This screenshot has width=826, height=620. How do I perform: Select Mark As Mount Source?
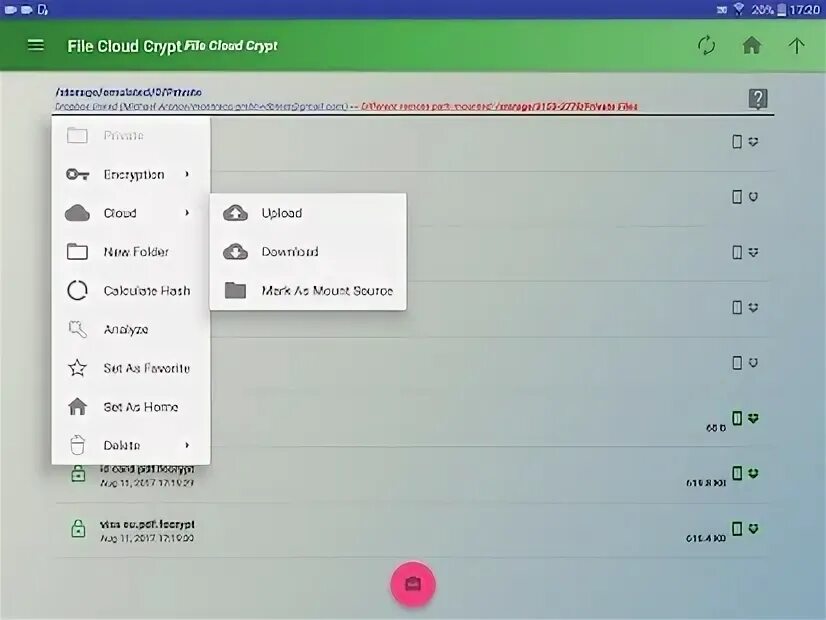[308, 291]
